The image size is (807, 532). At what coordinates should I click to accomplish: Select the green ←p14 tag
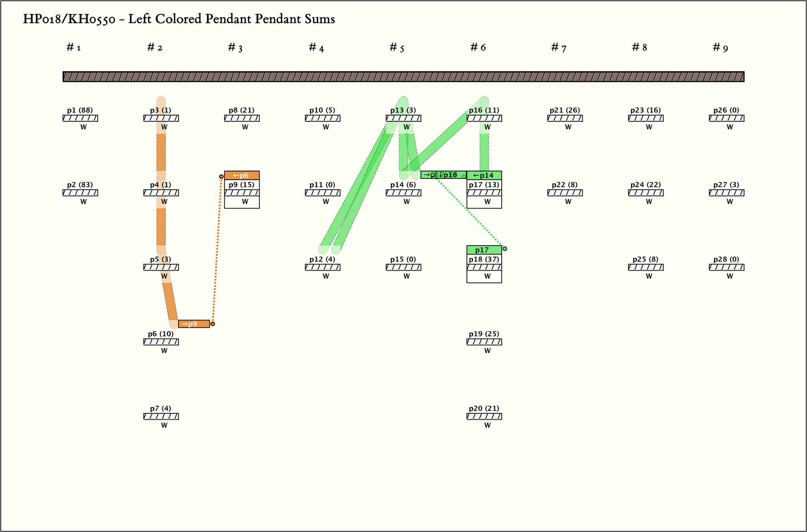[484, 175]
